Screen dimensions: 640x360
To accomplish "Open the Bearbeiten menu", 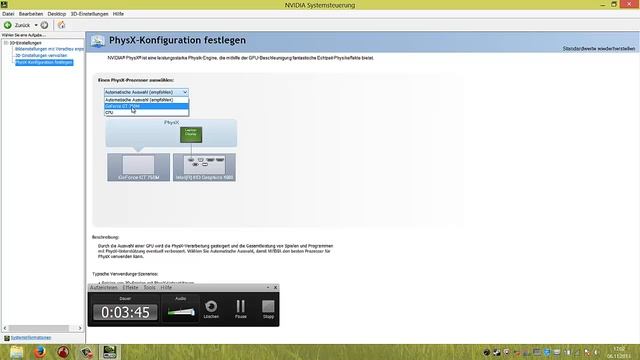I will [31, 14].
